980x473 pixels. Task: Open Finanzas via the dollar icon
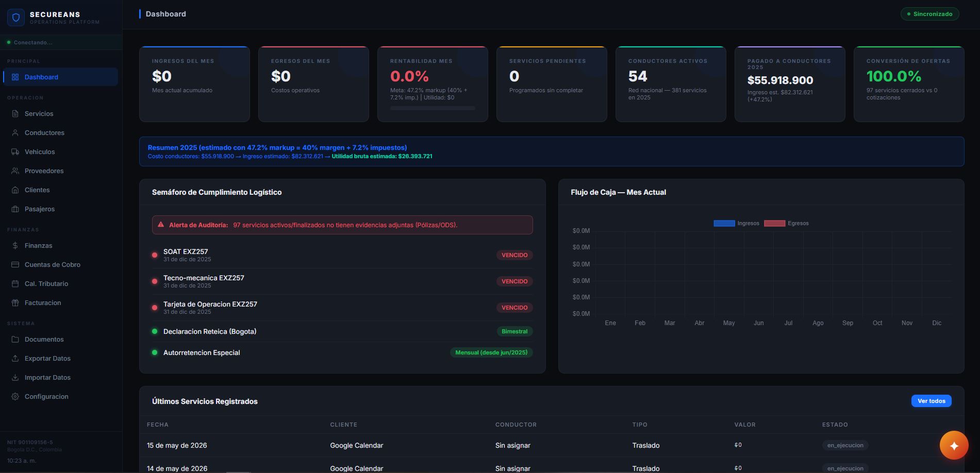click(x=15, y=245)
